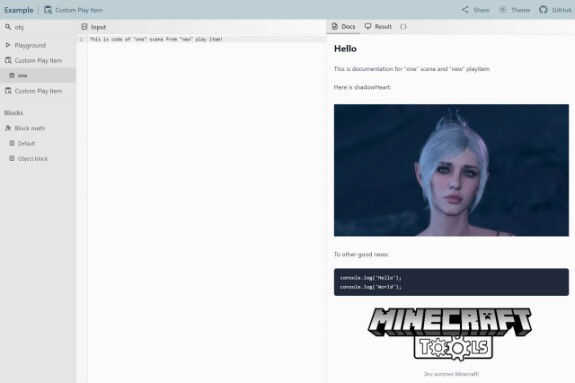Click the Input panel icon

84,27
